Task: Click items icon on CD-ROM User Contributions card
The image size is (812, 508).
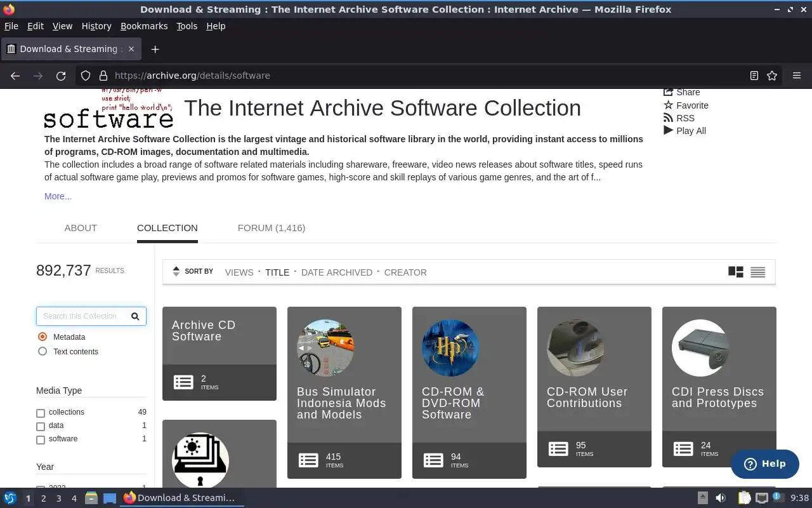Action: pyautogui.click(x=558, y=449)
